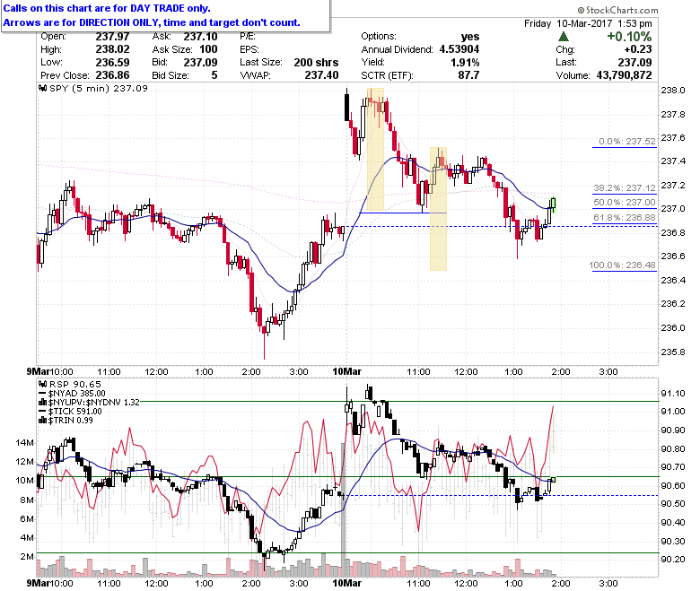The width and height of the screenshot is (700, 591).
Task: Click the Bid Size value 5
Action: (214, 75)
